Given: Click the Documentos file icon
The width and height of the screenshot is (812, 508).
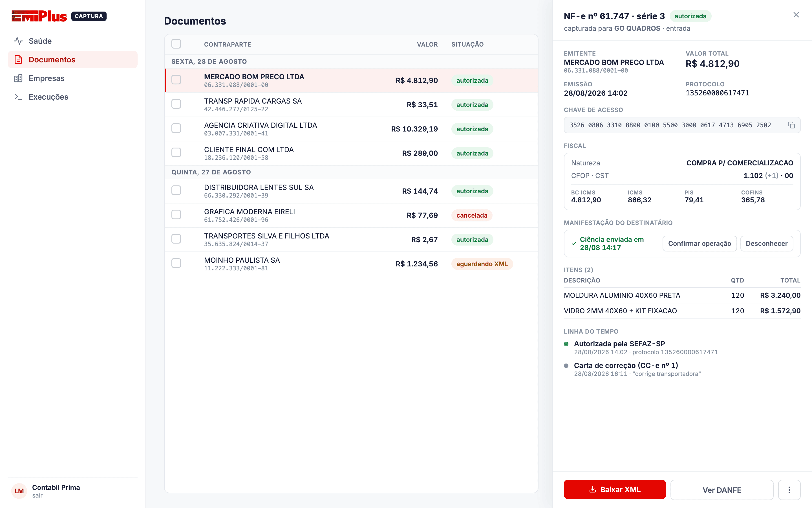Looking at the screenshot, I should 18,60.
